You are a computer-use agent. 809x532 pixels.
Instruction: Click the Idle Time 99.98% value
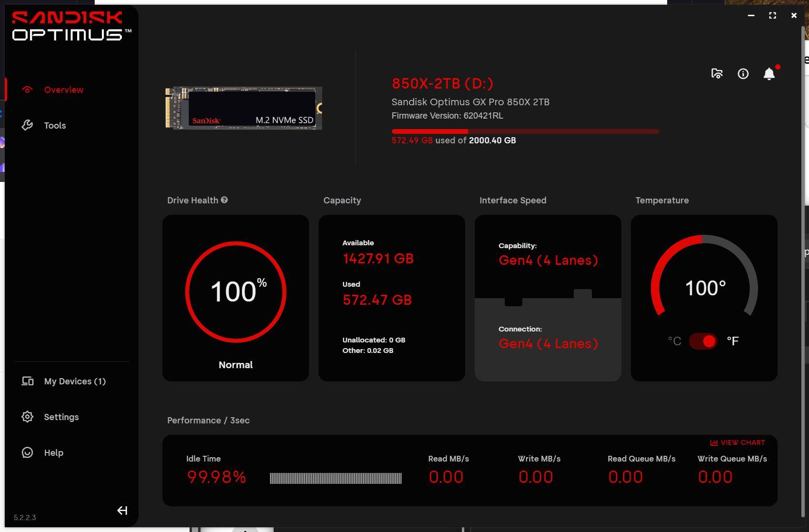coord(216,477)
